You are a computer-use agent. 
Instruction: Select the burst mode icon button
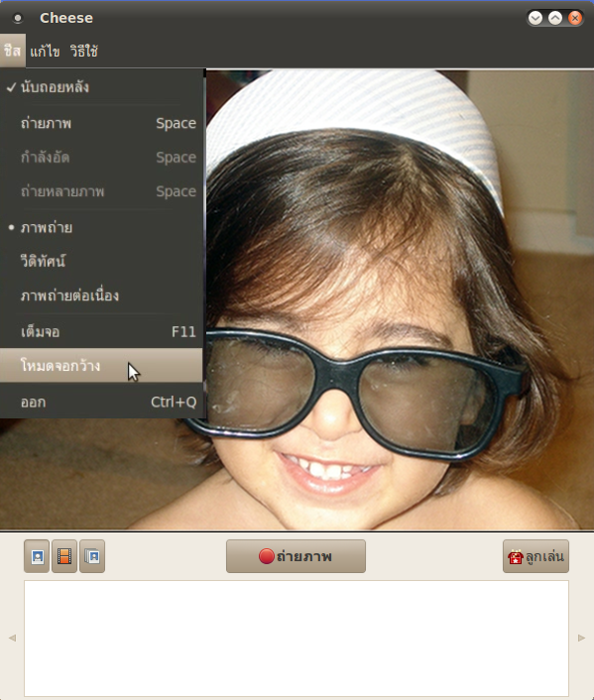tap(92, 556)
